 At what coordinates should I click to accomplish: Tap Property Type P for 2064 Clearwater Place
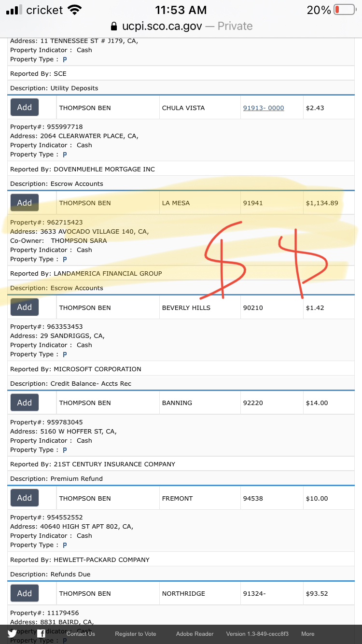pos(65,154)
